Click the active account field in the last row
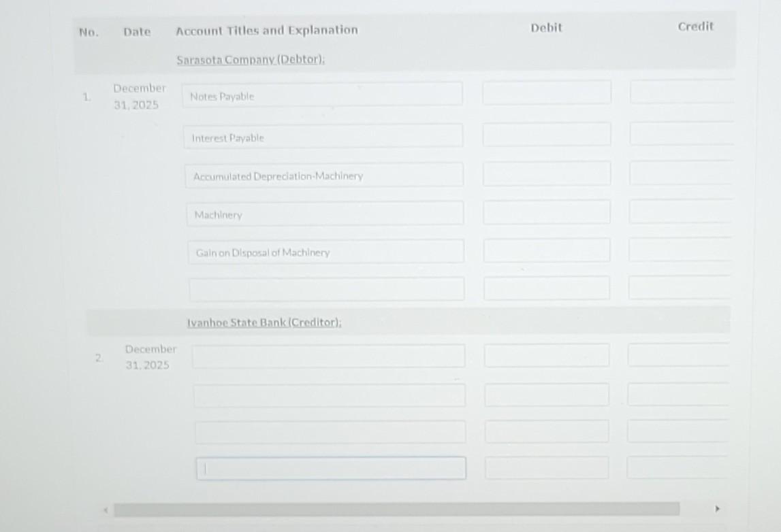Viewport: 781px width, 532px height. pos(330,467)
